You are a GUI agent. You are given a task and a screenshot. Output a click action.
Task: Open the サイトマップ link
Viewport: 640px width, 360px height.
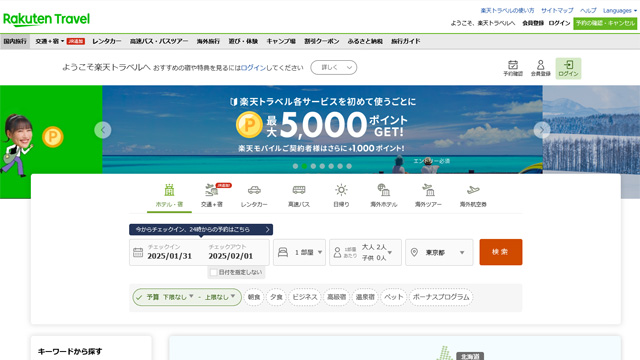click(557, 11)
